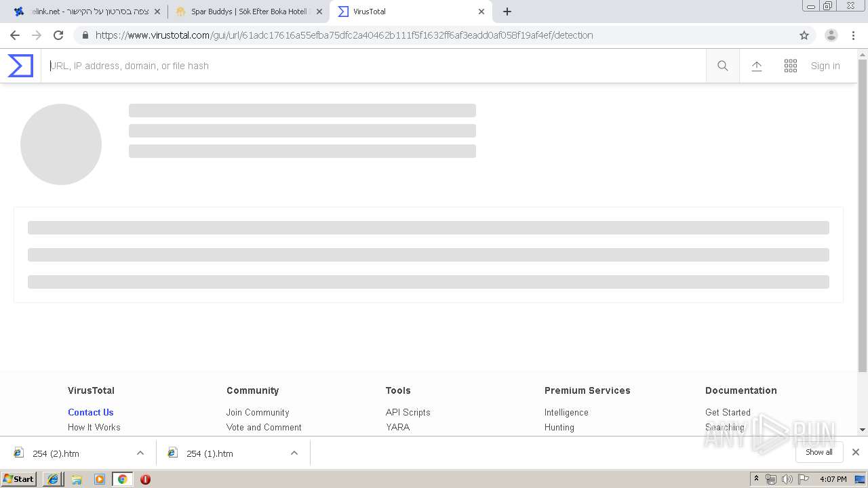Click the Searching documentation link
This screenshot has height=488, width=868.
tap(724, 427)
